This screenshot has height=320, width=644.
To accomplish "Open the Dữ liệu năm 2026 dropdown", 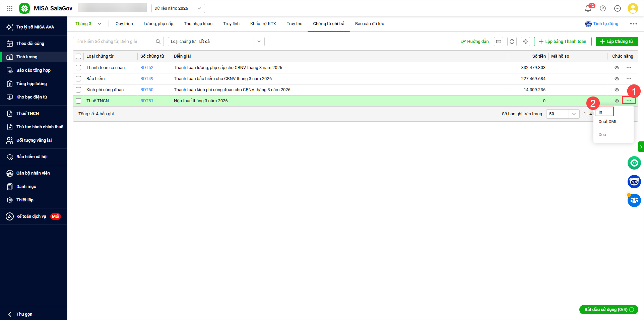I will pyautogui.click(x=199, y=8).
